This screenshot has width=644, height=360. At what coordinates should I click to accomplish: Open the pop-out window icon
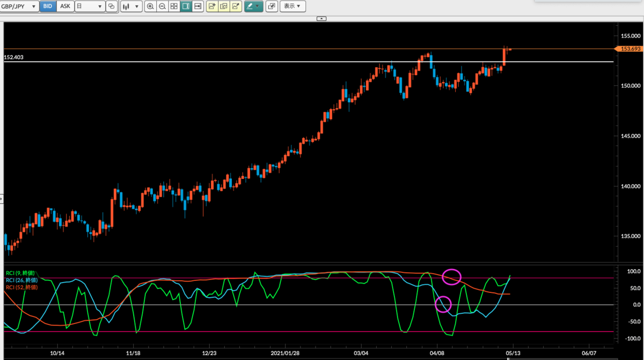click(272, 6)
